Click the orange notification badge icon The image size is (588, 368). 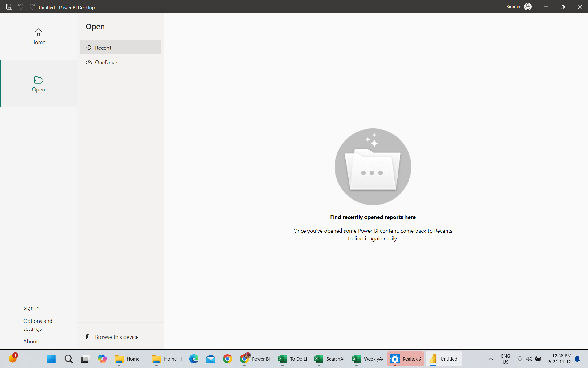13,358
